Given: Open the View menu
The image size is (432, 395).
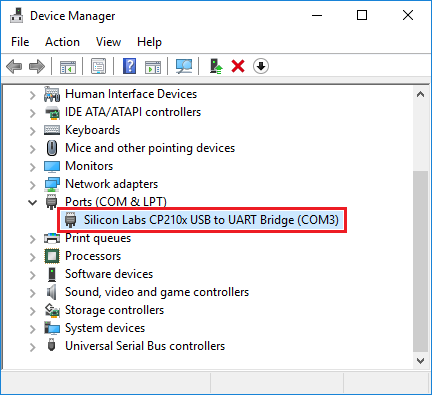Looking at the screenshot, I should pos(108,42).
